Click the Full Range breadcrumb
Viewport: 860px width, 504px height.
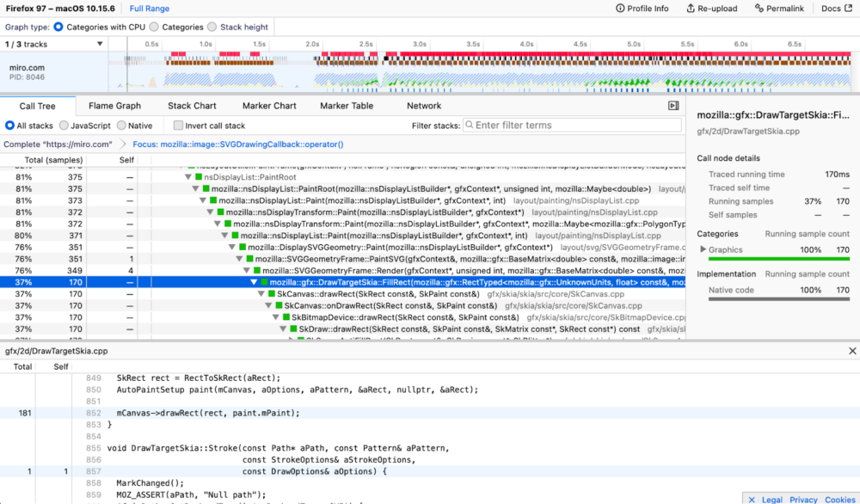[149, 9]
